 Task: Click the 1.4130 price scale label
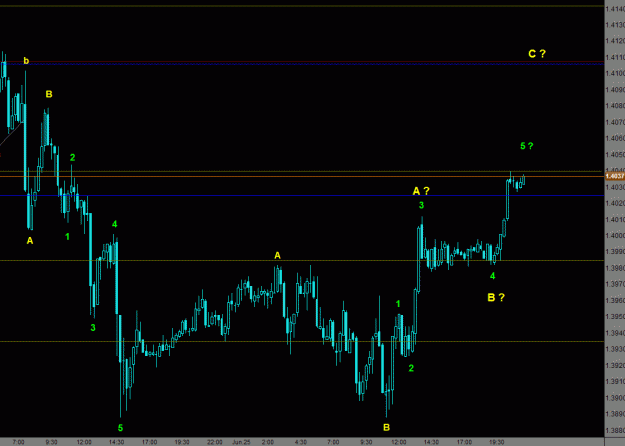click(615, 25)
